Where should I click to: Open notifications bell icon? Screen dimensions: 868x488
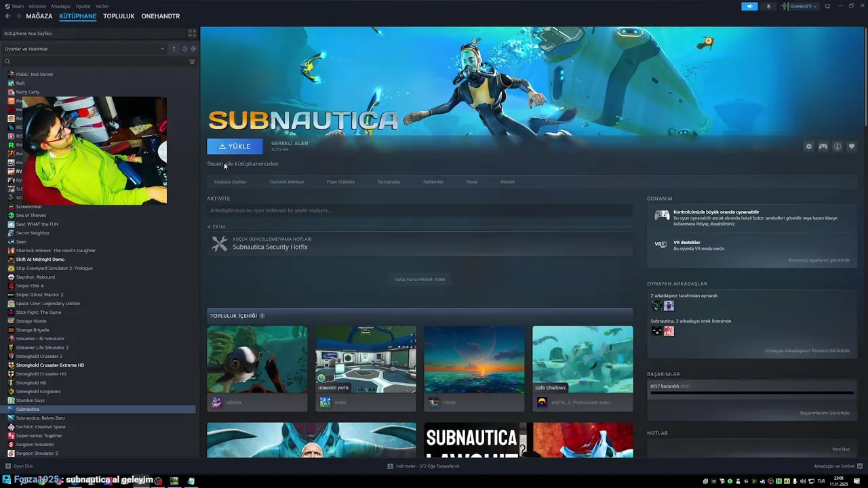coord(768,6)
